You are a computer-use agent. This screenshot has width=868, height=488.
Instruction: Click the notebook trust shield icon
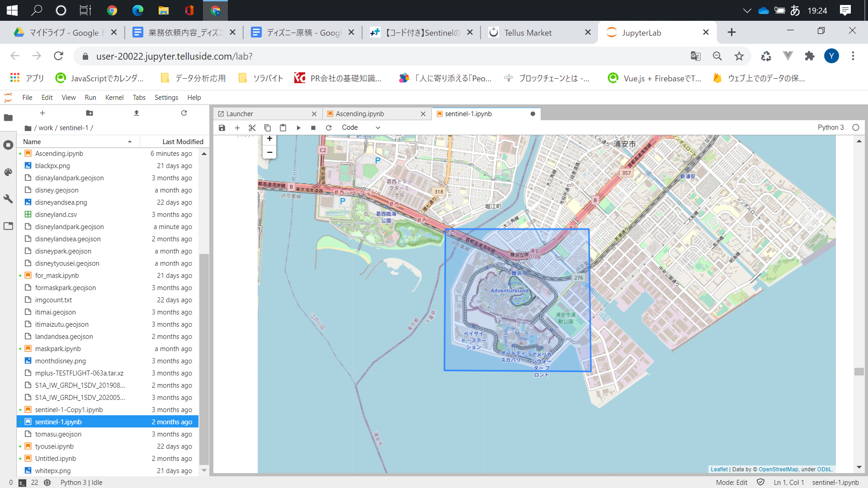(x=761, y=482)
